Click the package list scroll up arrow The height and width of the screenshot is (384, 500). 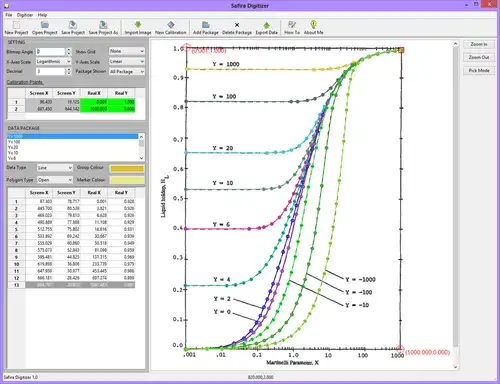tap(141, 136)
